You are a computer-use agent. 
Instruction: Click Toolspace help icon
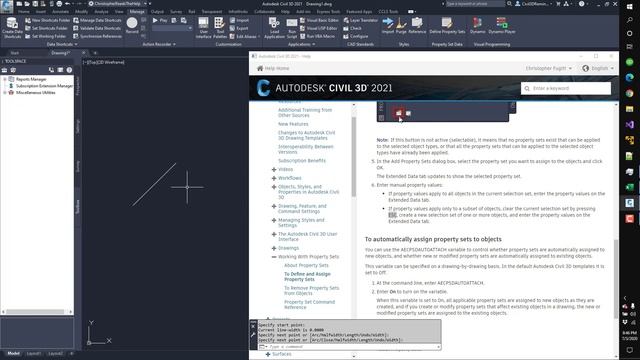click(x=69, y=70)
